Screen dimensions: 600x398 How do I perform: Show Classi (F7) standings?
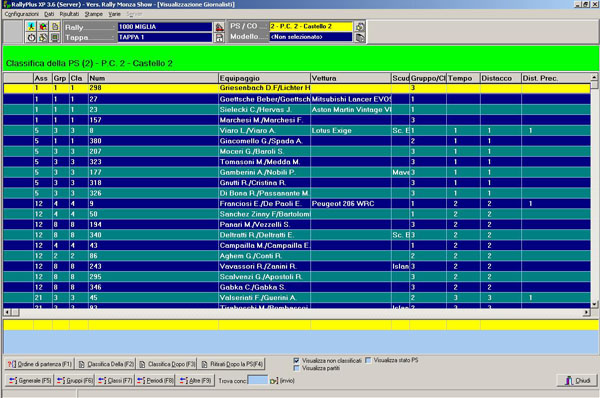pyautogui.click(x=115, y=380)
